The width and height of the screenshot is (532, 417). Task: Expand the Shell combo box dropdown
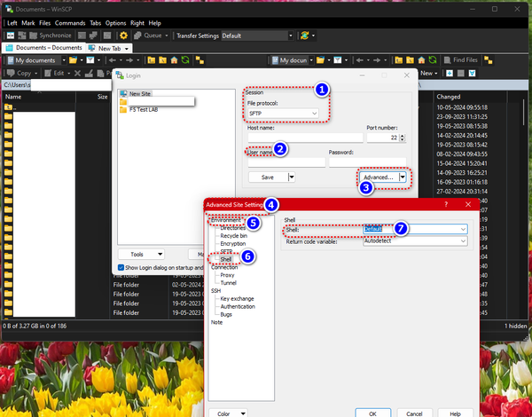(x=463, y=229)
